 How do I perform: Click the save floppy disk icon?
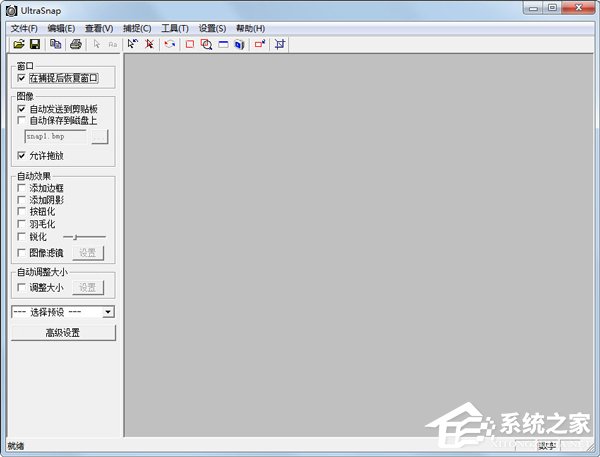35,44
